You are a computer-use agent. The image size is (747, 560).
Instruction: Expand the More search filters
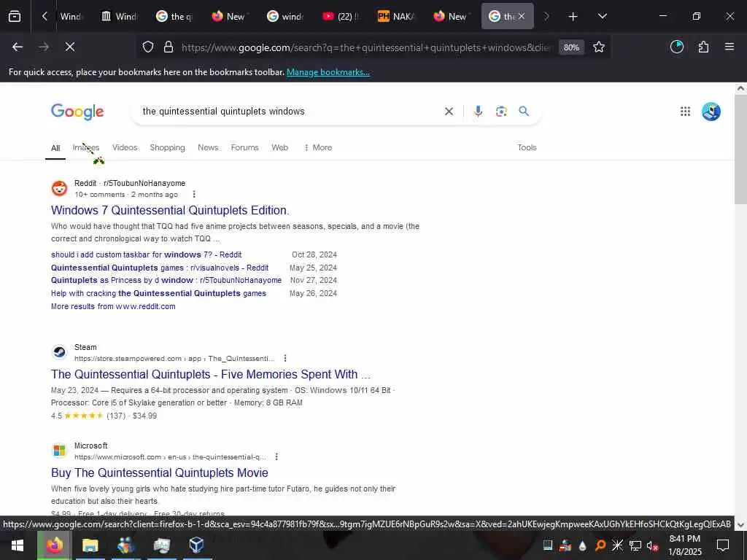click(318, 147)
